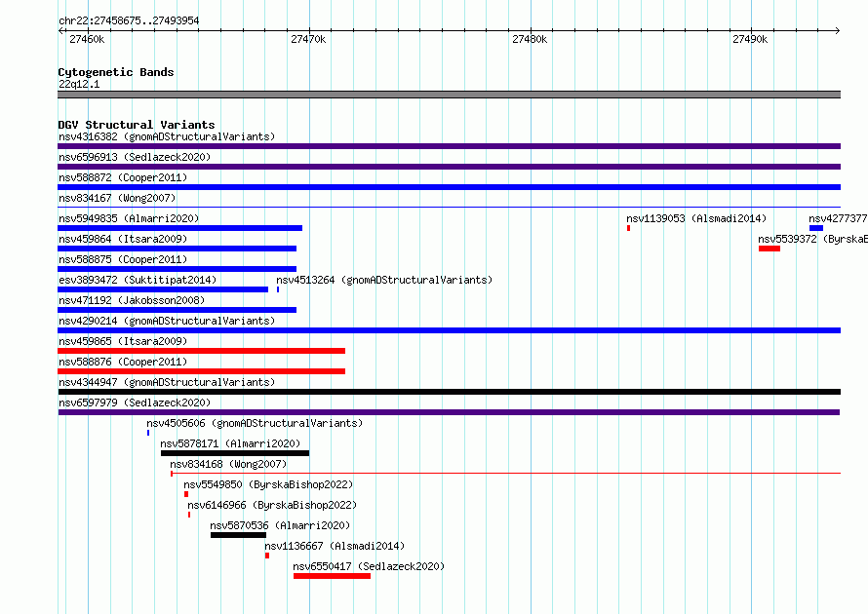The height and width of the screenshot is (614, 868).
Task: Open nsv6550417 (Sedlazeck2020) label
Action: pyautogui.click(x=369, y=566)
